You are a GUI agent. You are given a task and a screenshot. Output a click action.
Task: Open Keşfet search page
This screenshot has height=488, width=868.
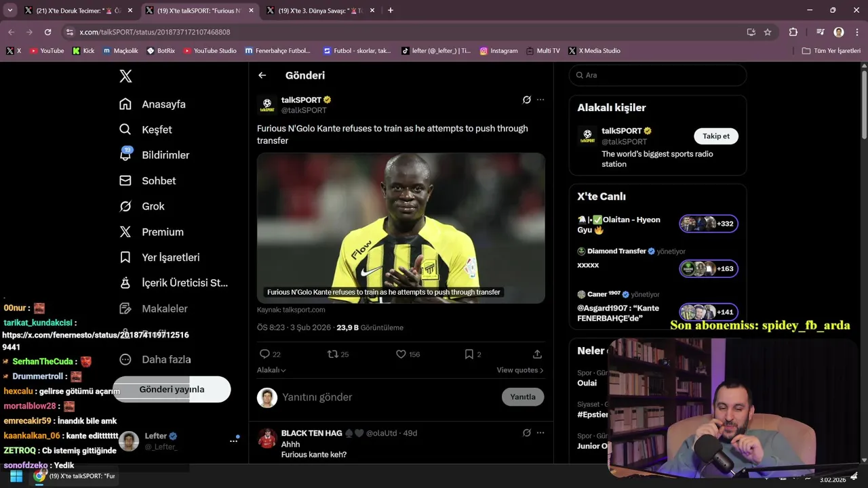coord(146,129)
